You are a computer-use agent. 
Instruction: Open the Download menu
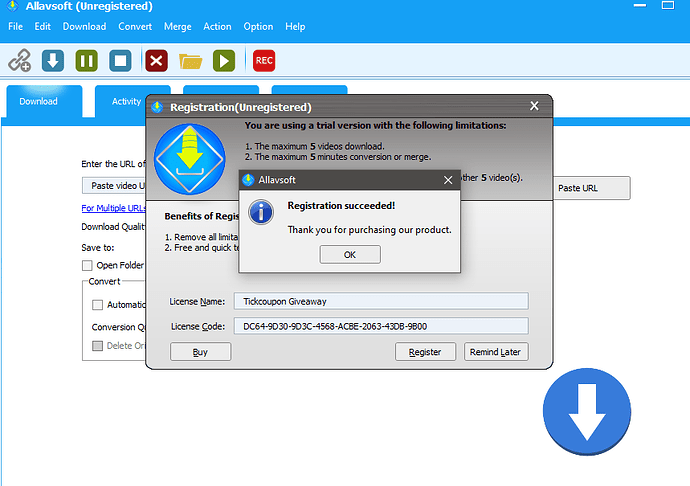tap(84, 26)
